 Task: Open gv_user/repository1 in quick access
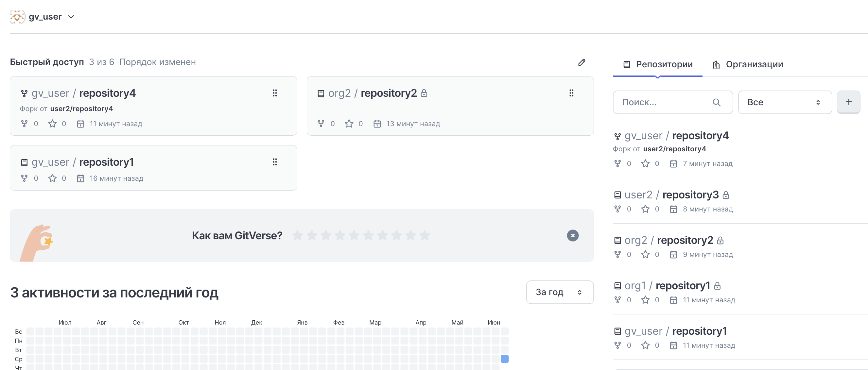coord(82,162)
